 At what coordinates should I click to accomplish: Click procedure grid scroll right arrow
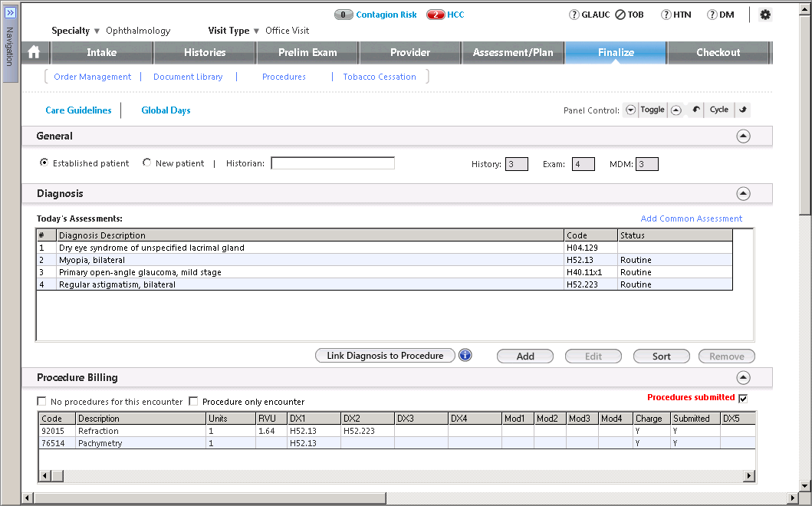point(749,475)
